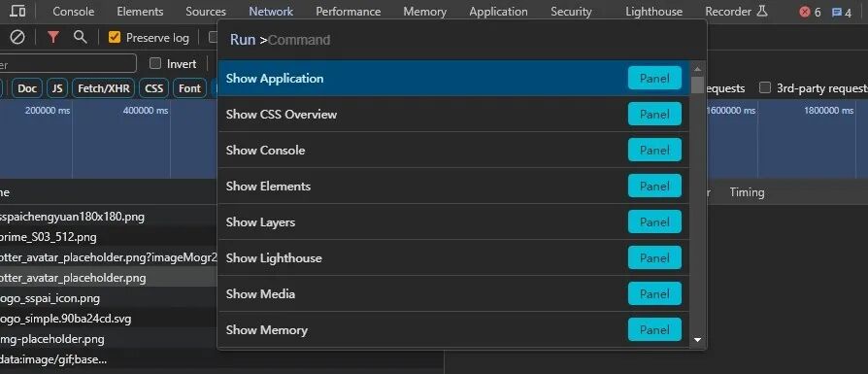Click the command list scrollbar down arrow
Viewport: 868px width, 374px height.
coord(697,340)
